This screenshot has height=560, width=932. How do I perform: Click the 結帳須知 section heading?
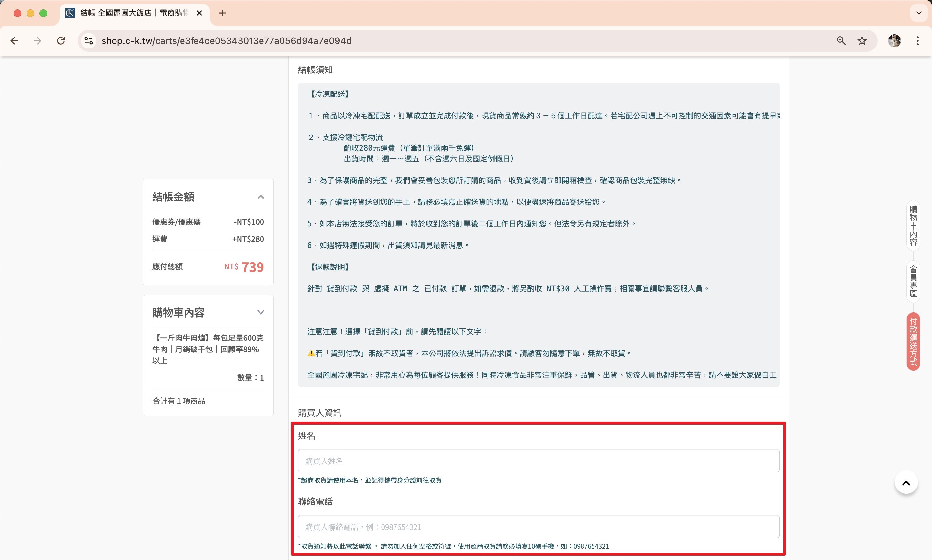coord(315,70)
